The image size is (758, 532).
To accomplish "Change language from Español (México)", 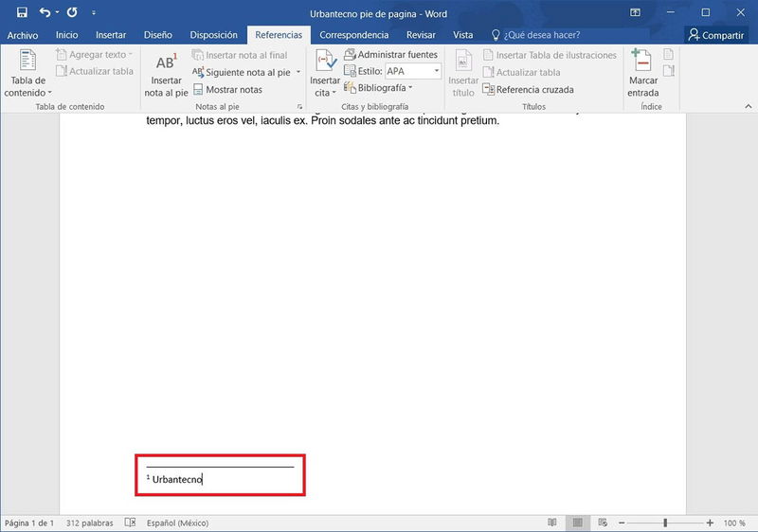I will pyautogui.click(x=177, y=523).
